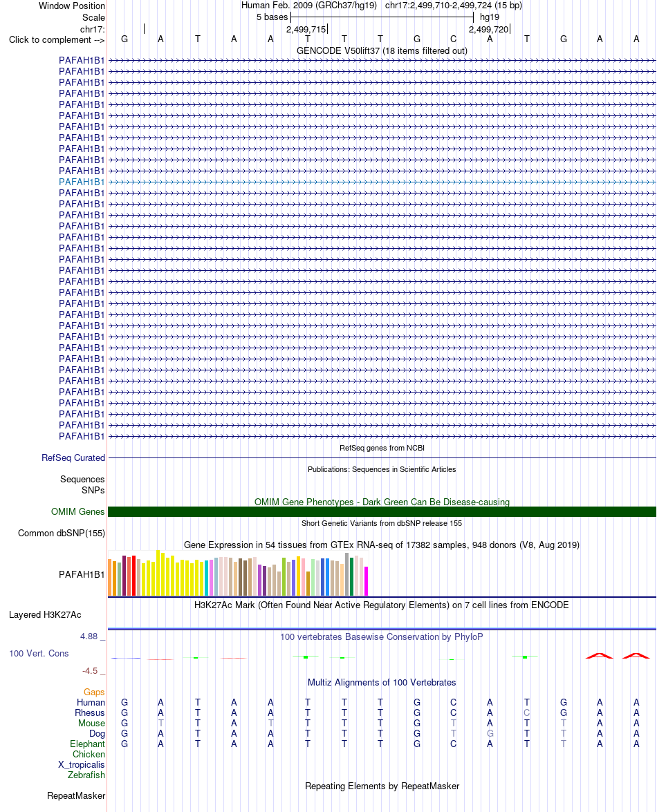Click the orange Gaps label

[x=94, y=692]
